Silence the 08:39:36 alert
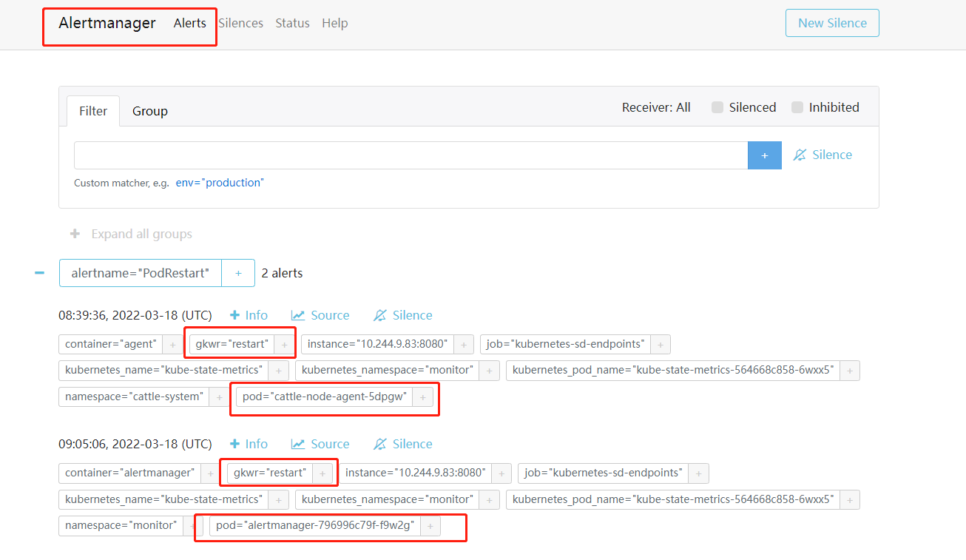 pyautogui.click(x=403, y=315)
